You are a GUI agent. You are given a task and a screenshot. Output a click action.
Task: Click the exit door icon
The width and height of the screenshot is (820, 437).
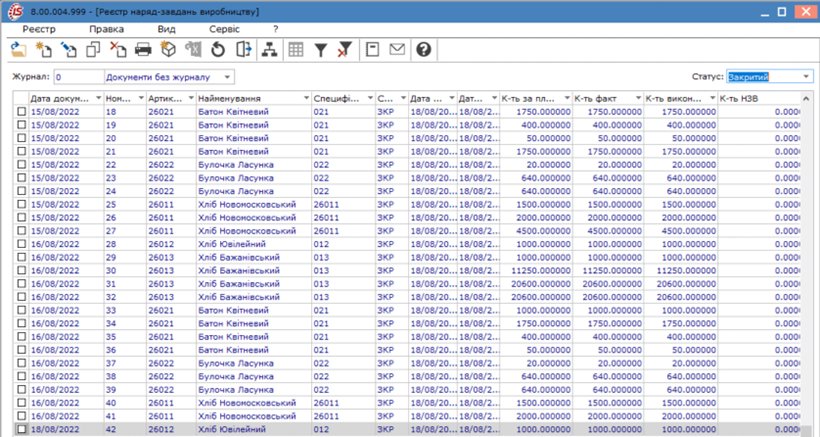click(243, 50)
